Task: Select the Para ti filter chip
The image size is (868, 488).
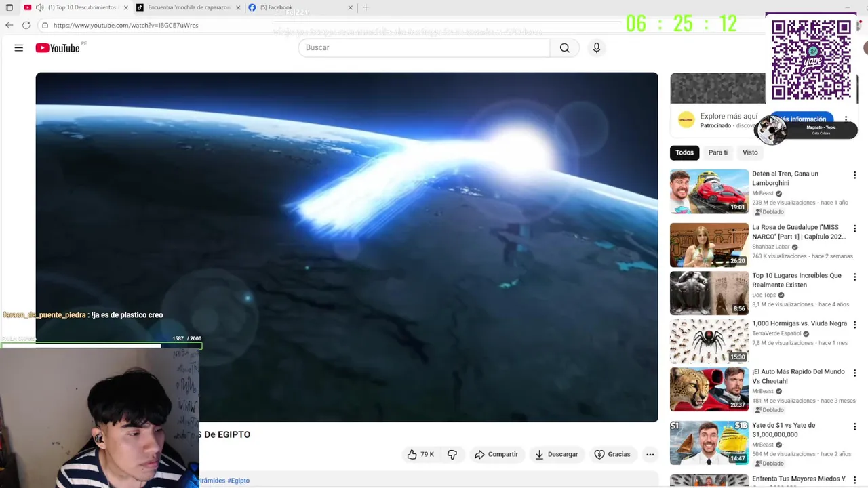Action: [x=718, y=152]
